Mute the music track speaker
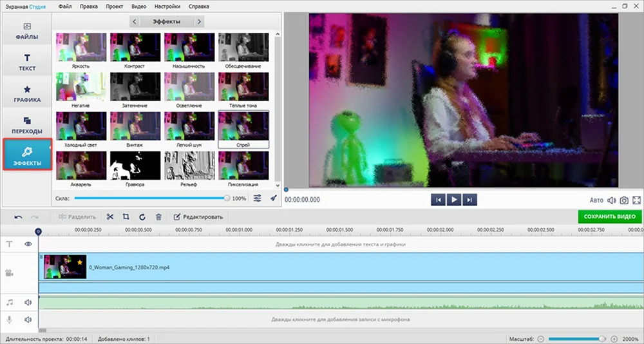The image size is (644, 344). [x=28, y=301]
